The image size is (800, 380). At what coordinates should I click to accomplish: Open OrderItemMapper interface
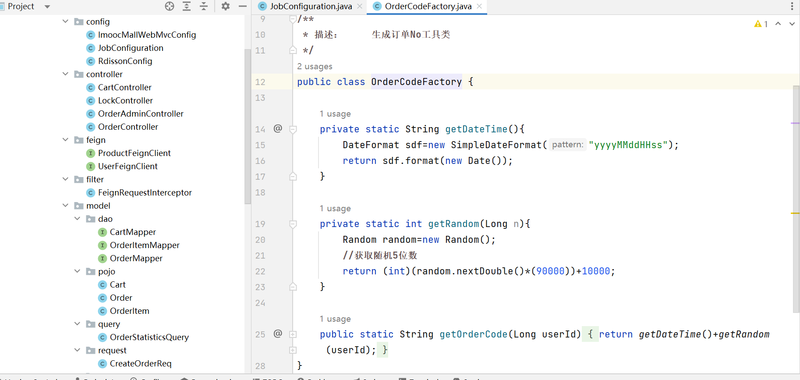point(144,245)
